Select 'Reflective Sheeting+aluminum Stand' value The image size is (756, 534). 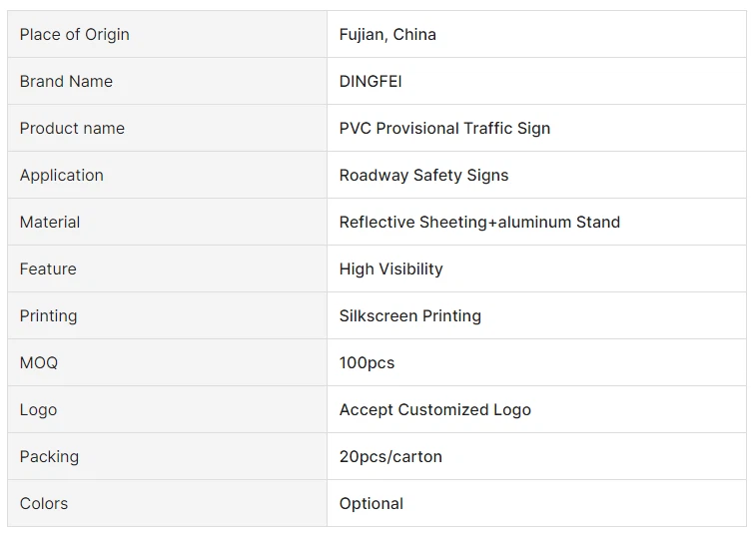479,223
